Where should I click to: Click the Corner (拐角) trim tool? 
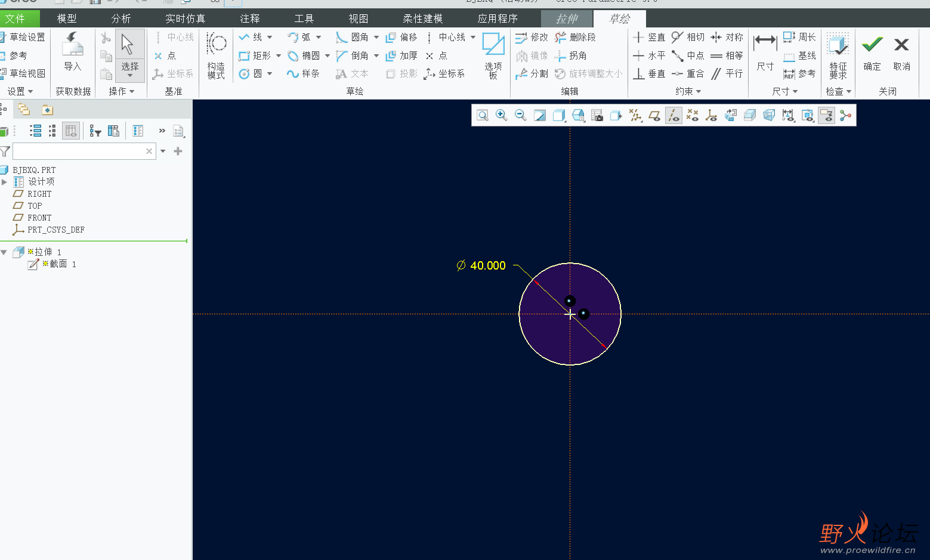[570, 55]
